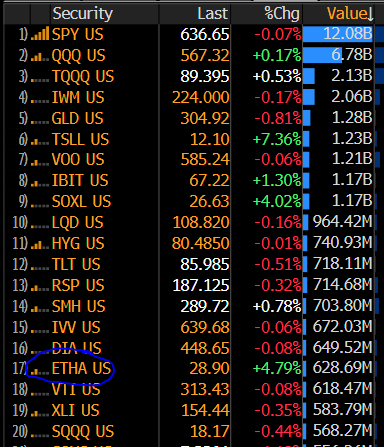
Task: Click the TLT US last price 85.985
Action: (205, 265)
